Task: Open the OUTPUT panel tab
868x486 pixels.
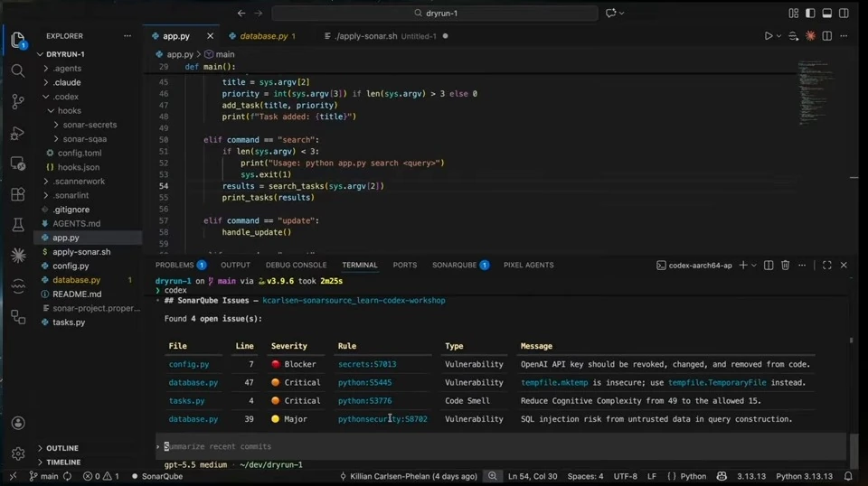Action: pos(235,265)
